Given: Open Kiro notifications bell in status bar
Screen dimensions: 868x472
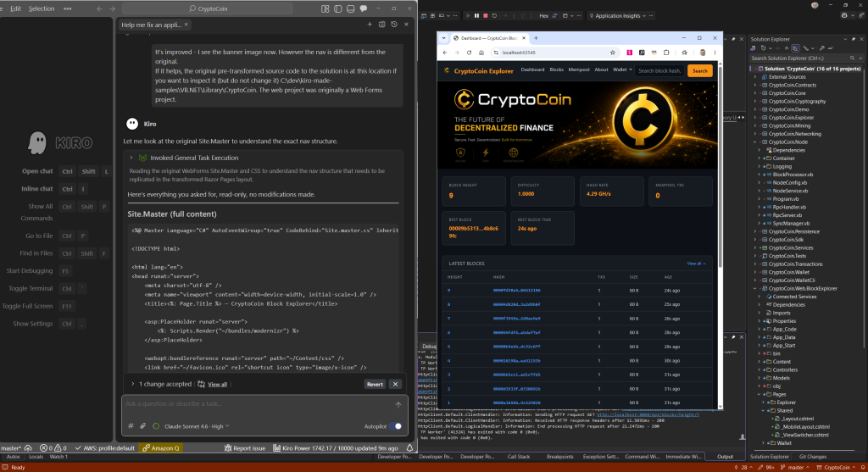Looking at the screenshot, I should [409, 448].
